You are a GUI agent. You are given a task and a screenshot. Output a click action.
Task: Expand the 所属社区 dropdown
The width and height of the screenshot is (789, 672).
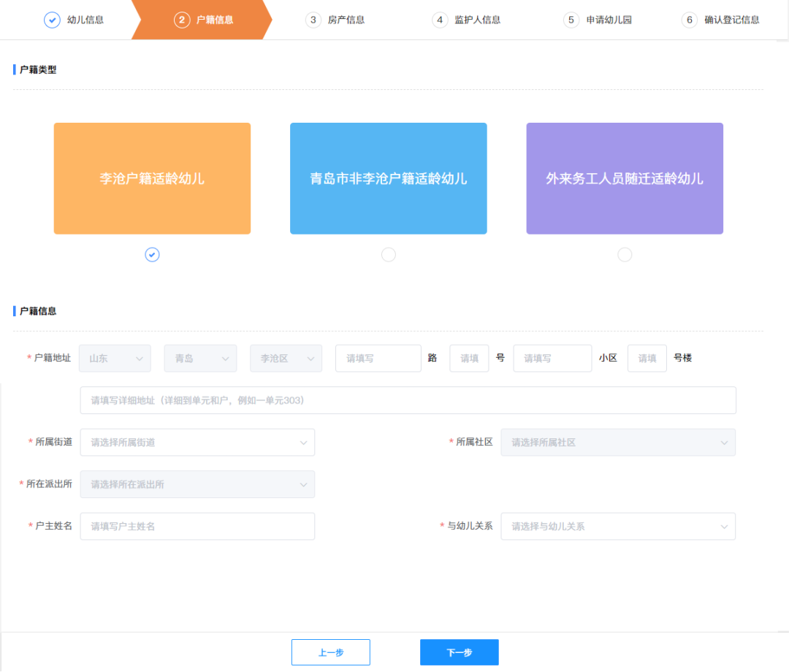click(x=617, y=443)
